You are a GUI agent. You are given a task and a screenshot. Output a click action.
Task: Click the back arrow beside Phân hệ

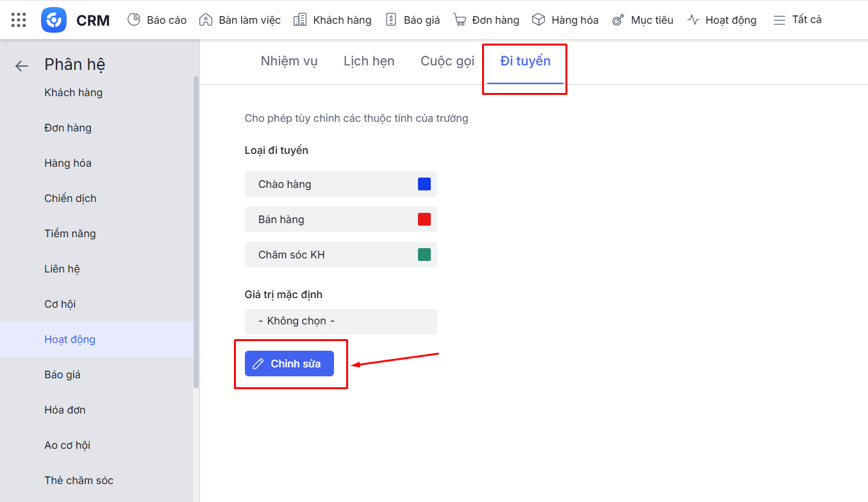coord(22,65)
